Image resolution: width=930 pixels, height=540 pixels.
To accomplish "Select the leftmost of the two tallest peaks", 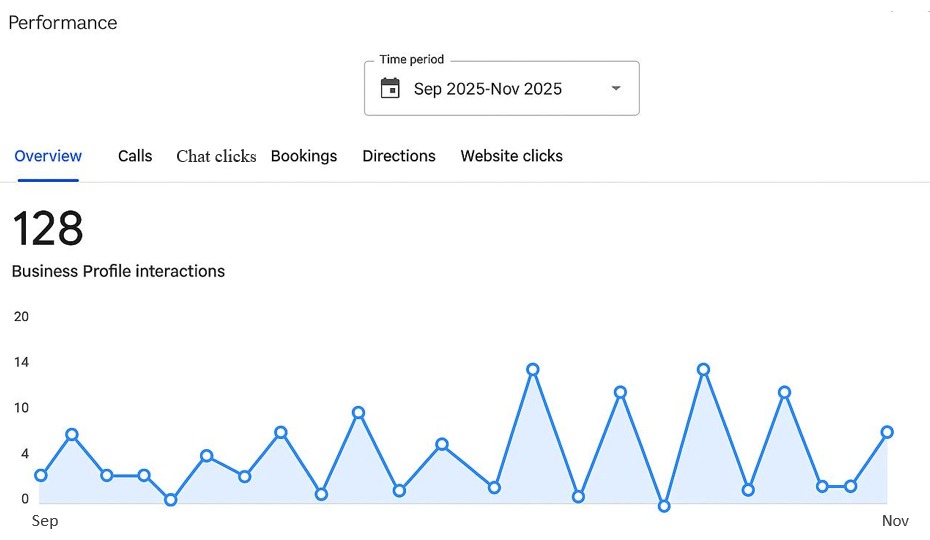I will coord(533,370).
